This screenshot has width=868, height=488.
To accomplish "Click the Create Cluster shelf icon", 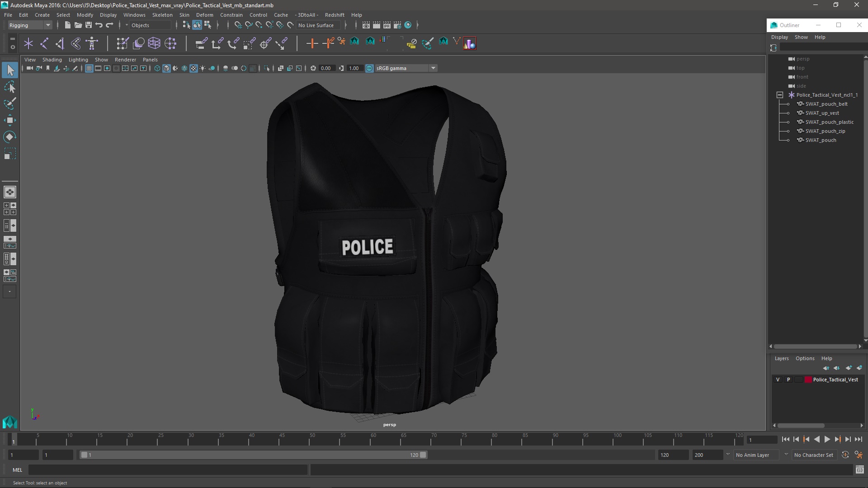I will point(170,43).
